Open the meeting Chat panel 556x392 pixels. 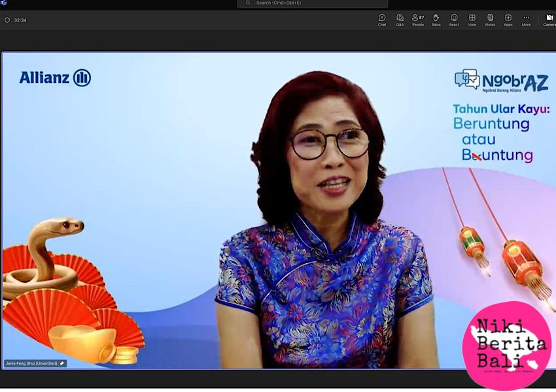click(x=382, y=20)
